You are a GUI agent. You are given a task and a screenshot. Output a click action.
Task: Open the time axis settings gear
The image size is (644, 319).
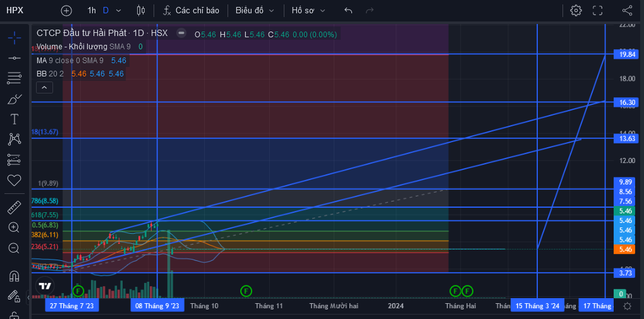627,306
